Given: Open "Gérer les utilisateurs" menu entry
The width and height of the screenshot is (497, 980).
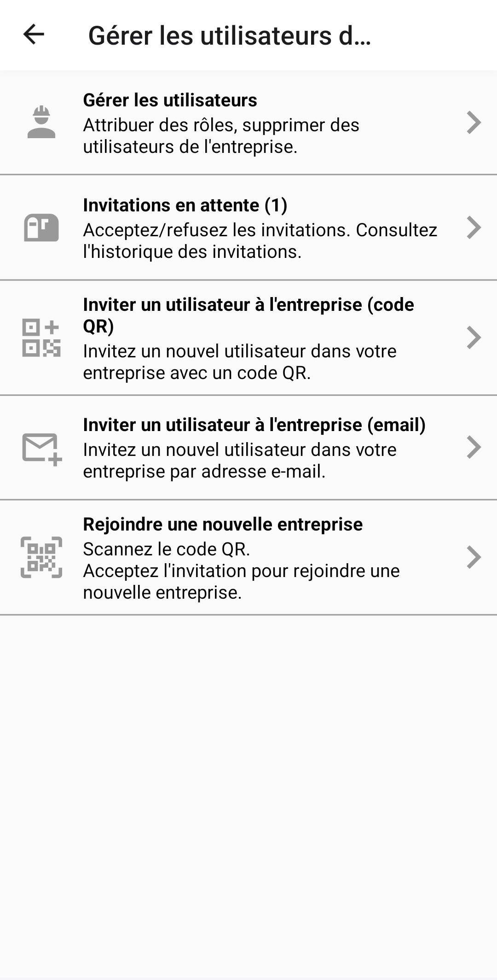Looking at the screenshot, I should point(170,100).
